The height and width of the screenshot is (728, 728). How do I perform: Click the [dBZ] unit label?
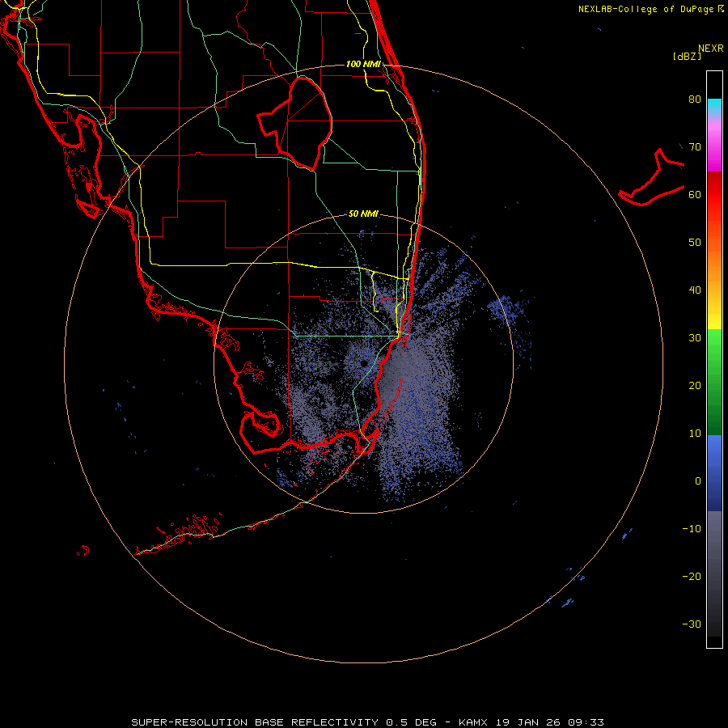[x=687, y=56]
